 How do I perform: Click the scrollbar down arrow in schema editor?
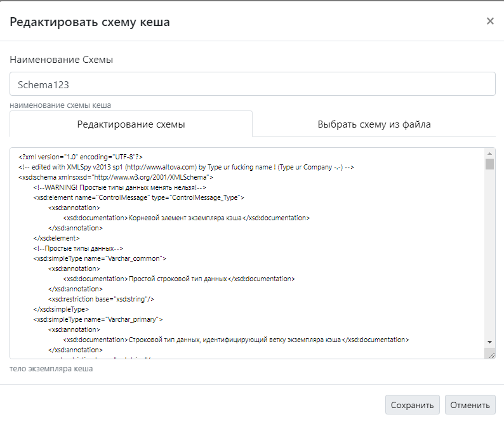[489, 341]
